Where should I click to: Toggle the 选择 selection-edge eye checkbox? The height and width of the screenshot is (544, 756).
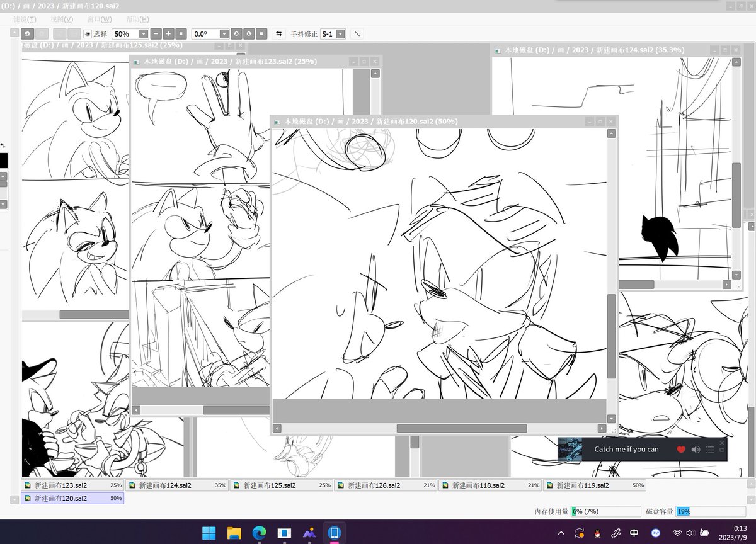click(x=88, y=34)
